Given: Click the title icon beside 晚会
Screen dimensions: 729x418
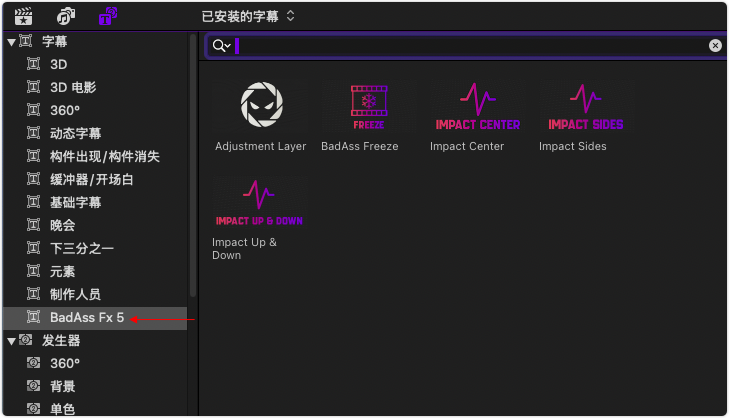Looking at the screenshot, I should click(x=33, y=225).
